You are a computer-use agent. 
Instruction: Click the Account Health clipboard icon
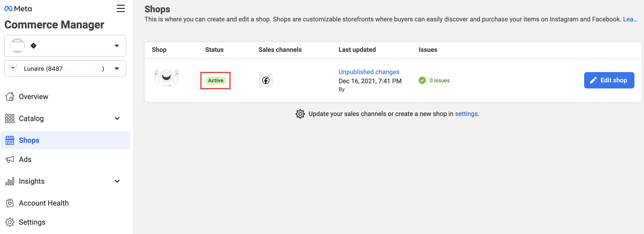pos(10,203)
